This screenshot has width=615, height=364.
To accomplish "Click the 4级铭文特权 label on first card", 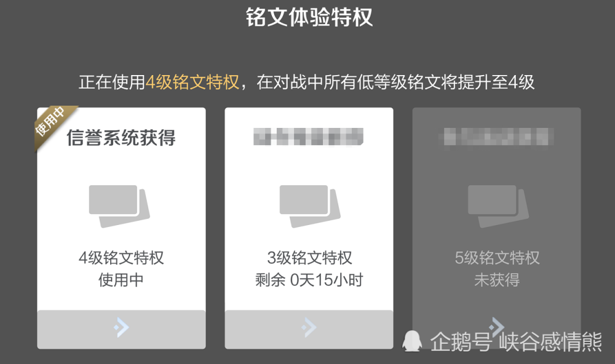I will (121, 258).
